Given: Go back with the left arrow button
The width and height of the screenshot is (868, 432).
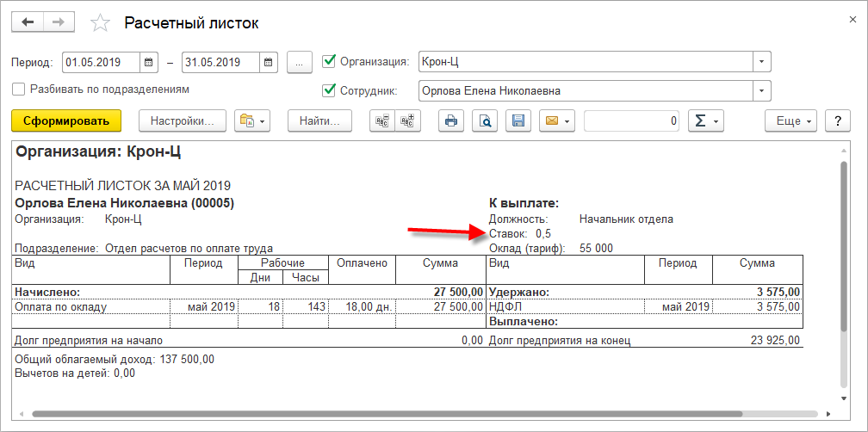Looking at the screenshot, I should (28, 22).
